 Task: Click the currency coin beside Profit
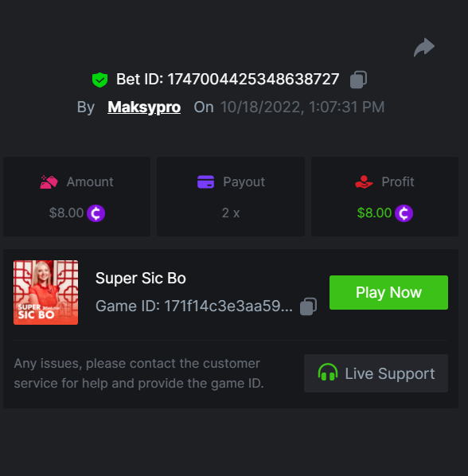point(404,213)
